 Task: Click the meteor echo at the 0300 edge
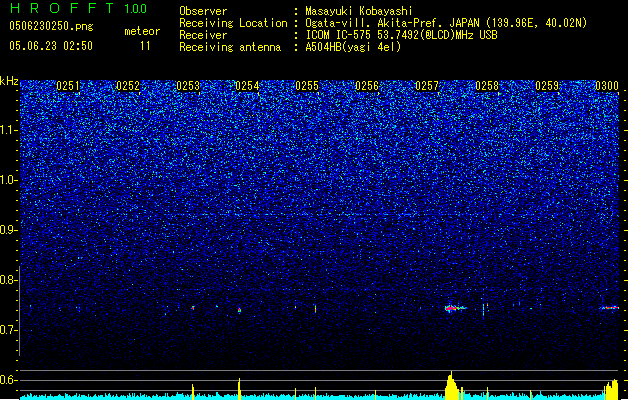609,308
